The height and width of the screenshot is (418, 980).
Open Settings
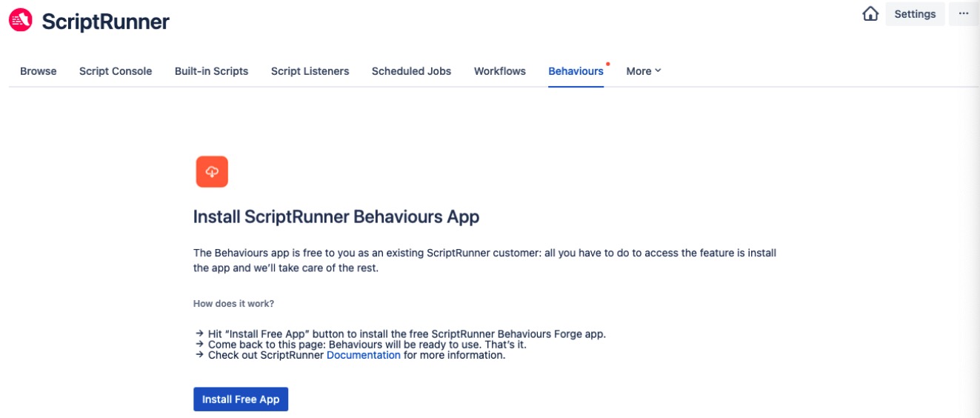coord(915,14)
